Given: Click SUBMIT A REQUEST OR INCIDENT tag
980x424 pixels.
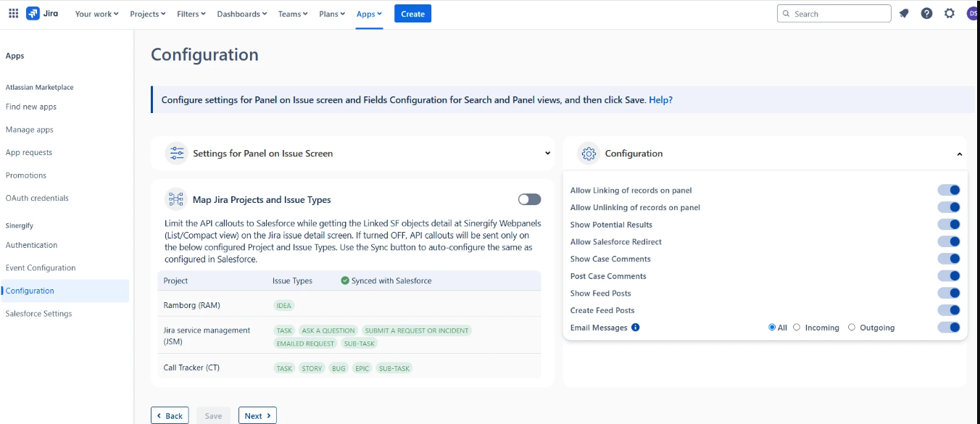Looking at the screenshot, I should coord(417,331).
